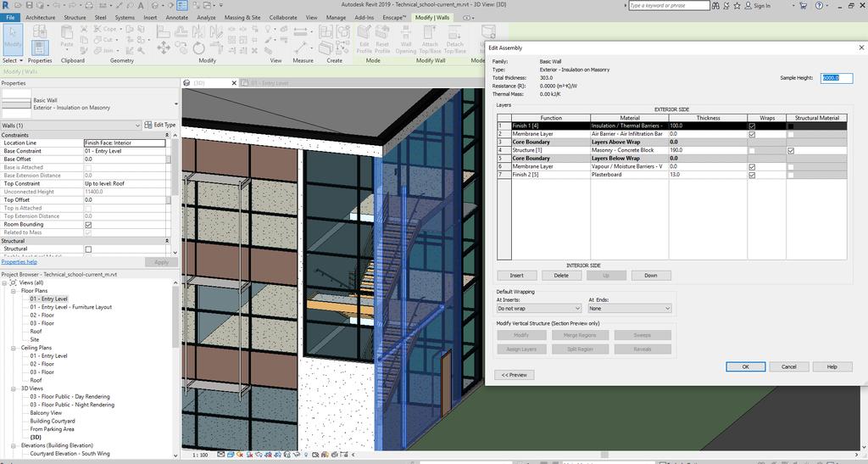Click the Properties palette icon in the ribbon
Viewport: 868px width, 464px height.
(x=39, y=47)
